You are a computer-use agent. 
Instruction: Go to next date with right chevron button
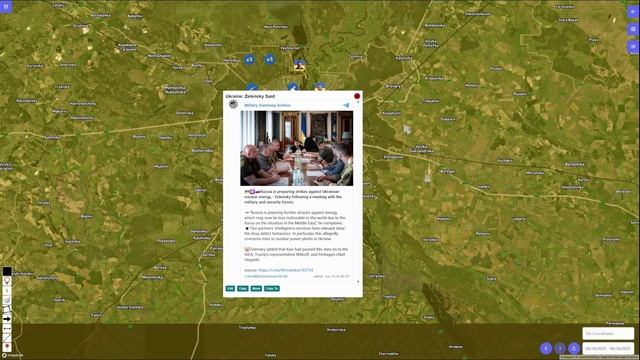(x=560, y=348)
